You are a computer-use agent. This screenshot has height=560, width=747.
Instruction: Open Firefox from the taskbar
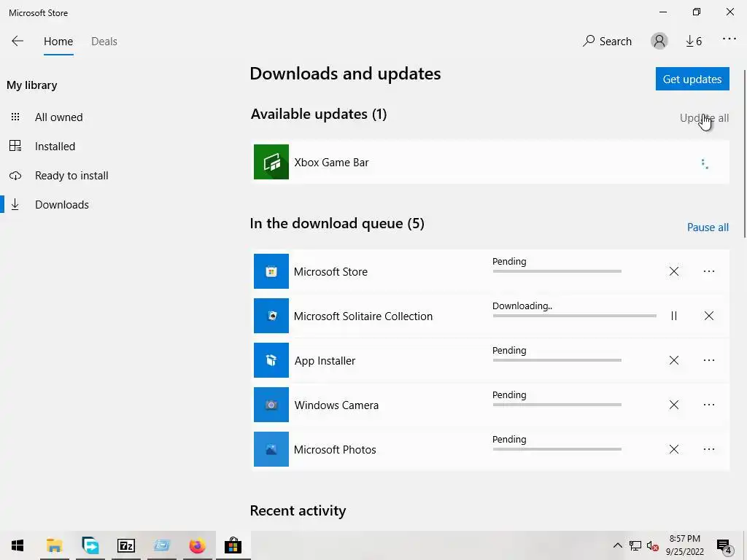[197, 545]
